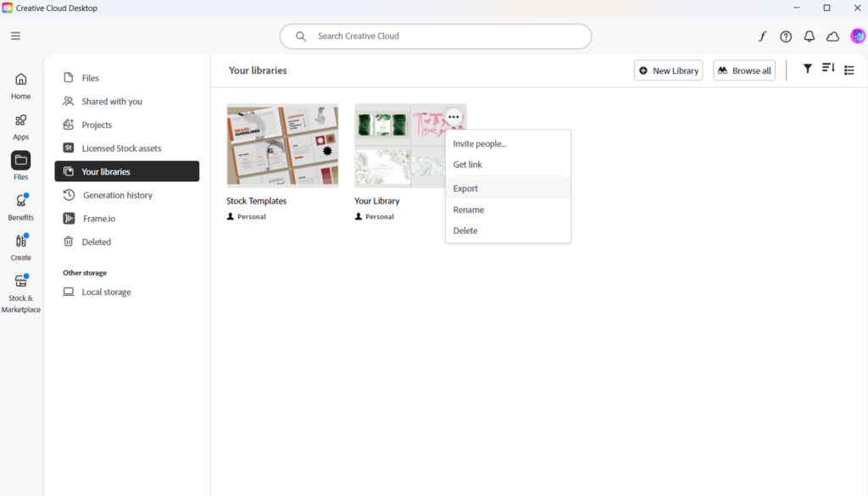
Task: Open Benefits section in left rail
Action: (20, 207)
